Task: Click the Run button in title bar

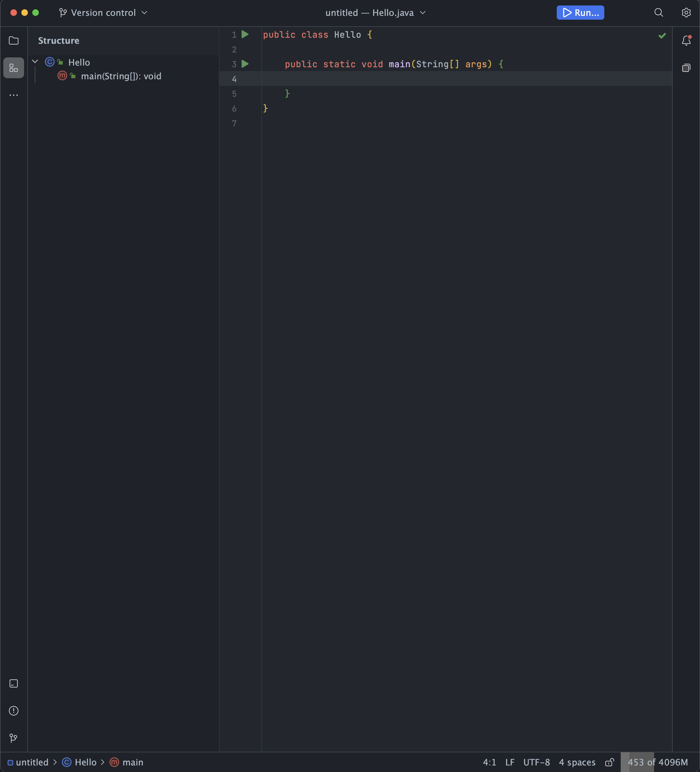Action: [x=580, y=12]
